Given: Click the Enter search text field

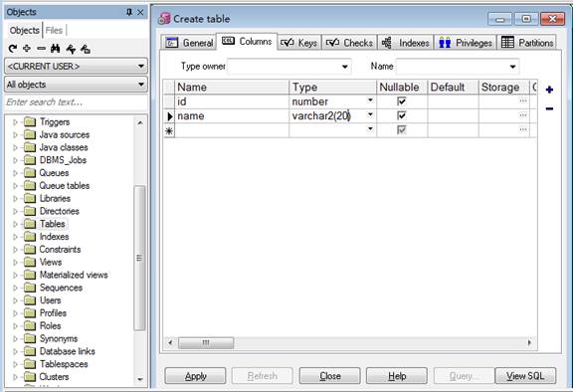Looking at the screenshot, I should pos(76,102).
